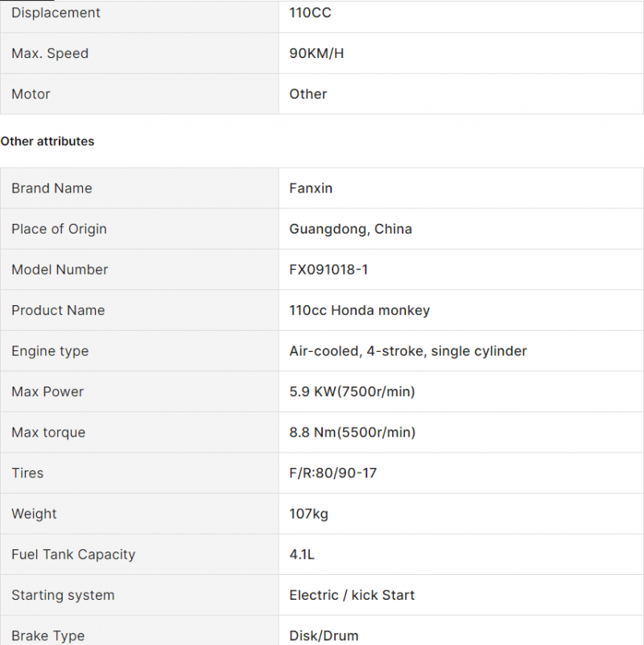Select the 90KM/H speed value

coord(316,53)
